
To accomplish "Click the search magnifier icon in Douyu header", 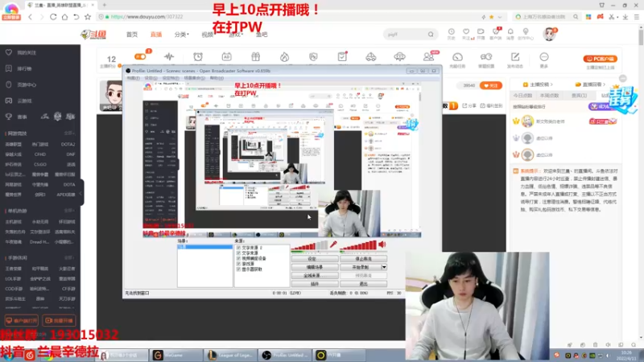I will tap(431, 35).
